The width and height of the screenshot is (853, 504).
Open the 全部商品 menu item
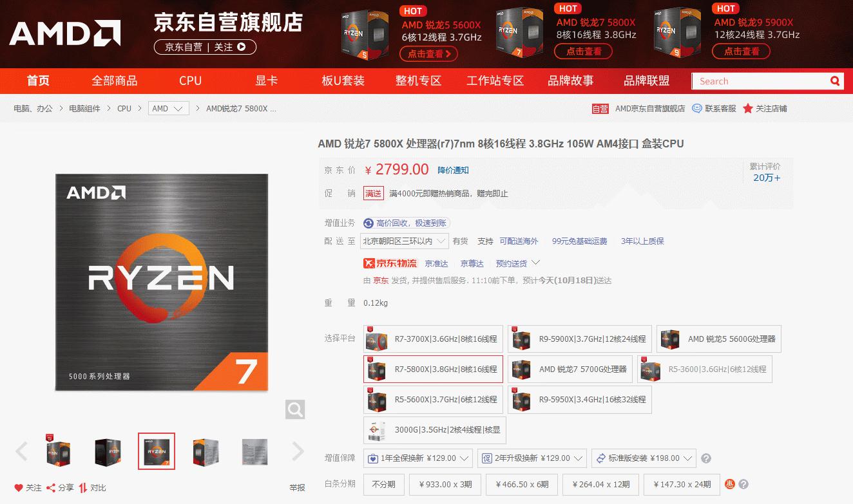[115, 80]
